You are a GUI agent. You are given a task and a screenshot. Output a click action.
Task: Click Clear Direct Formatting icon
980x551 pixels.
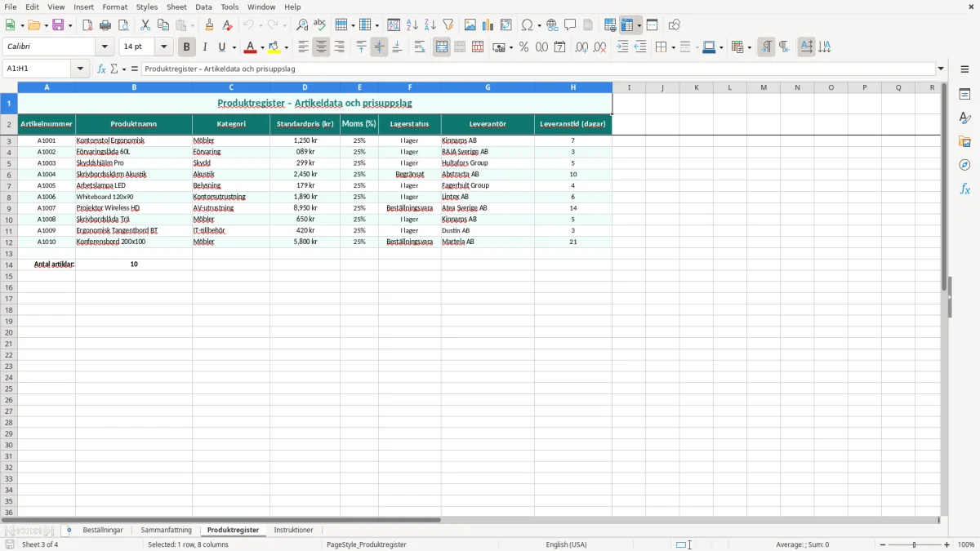(x=227, y=25)
